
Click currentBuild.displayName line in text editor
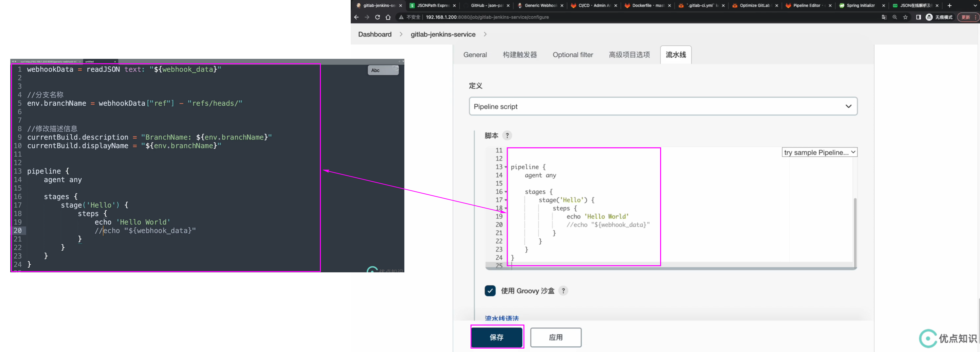click(124, 146)
